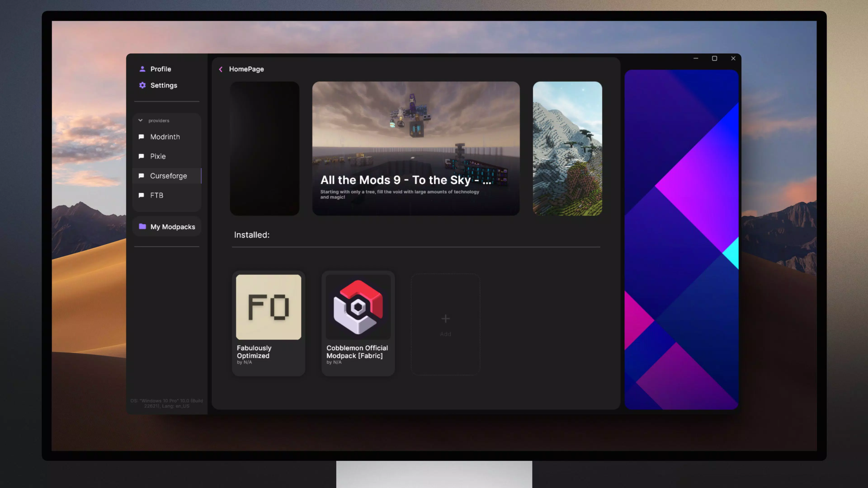
Task: Open the Cobblemon Official Modpack card
Action: [358, 323]
